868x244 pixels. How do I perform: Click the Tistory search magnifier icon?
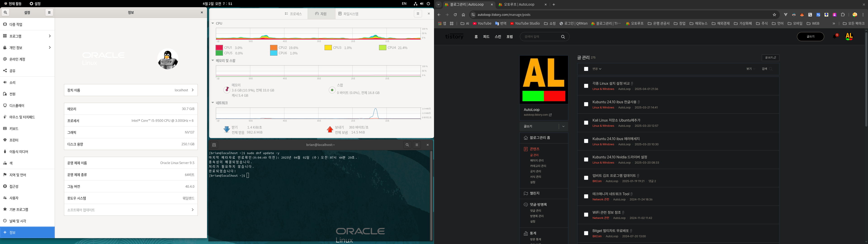(x=563, y=37)
